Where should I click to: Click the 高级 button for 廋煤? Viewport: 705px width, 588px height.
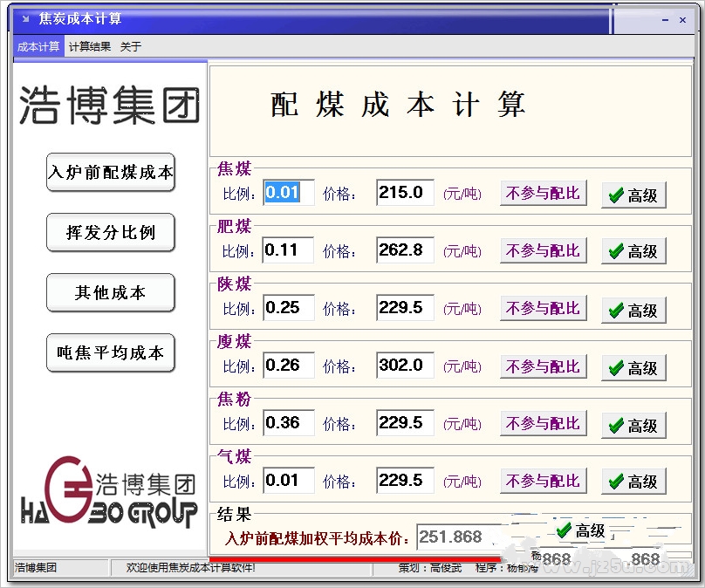633,368
